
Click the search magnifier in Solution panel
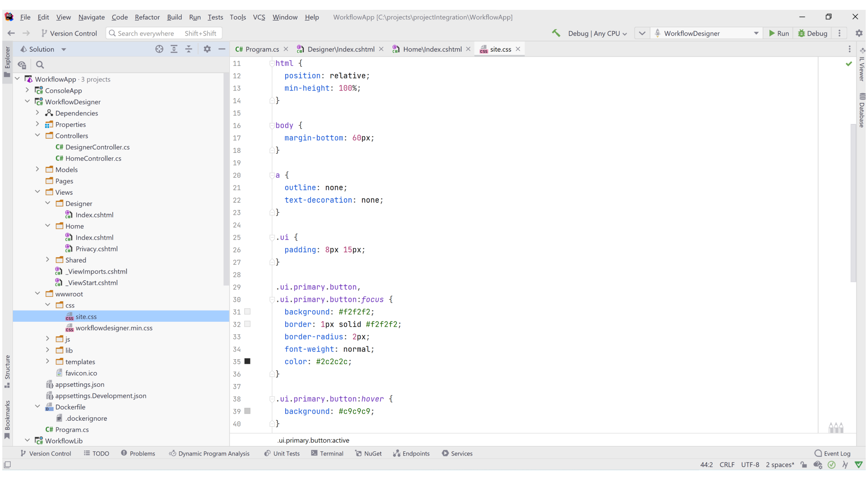pos(40,65)
